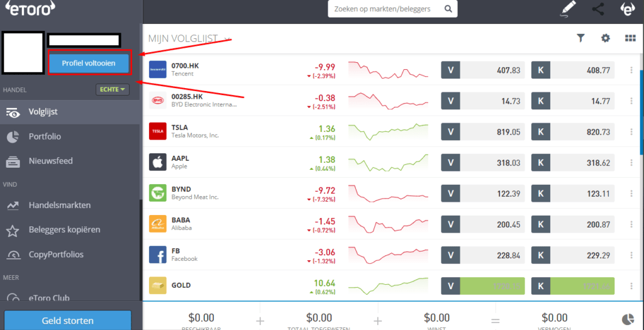
Task: Click the 0700.HK ticker text
Action: tap(186, 65)
